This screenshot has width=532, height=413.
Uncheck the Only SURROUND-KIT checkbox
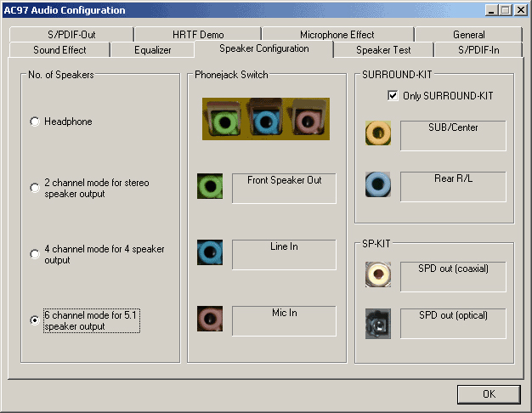pos(393,96)
